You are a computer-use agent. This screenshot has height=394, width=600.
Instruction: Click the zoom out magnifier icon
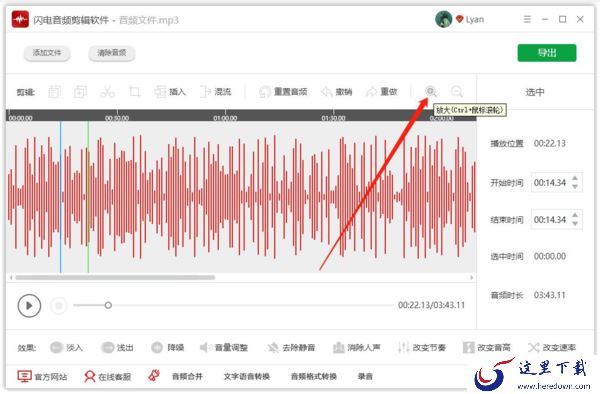(457, 91)
